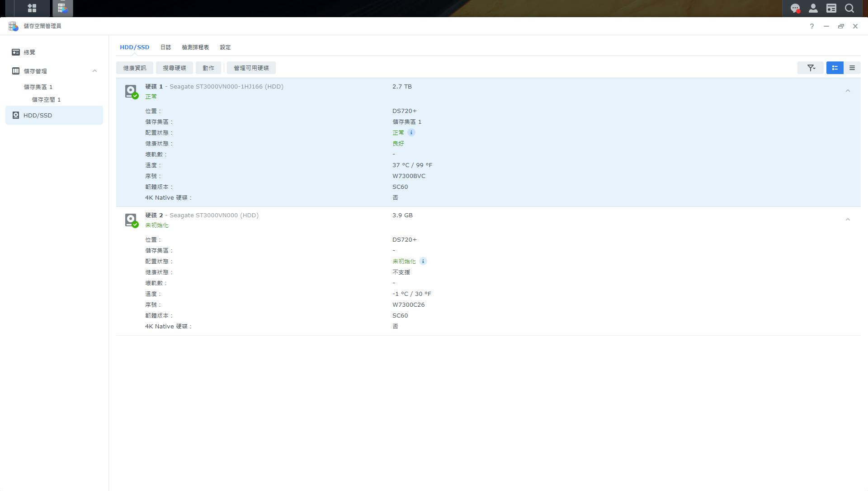The image size is (868, 491).
Task: Click info icon beside 正常 allocation status
Action: (411, 132)
